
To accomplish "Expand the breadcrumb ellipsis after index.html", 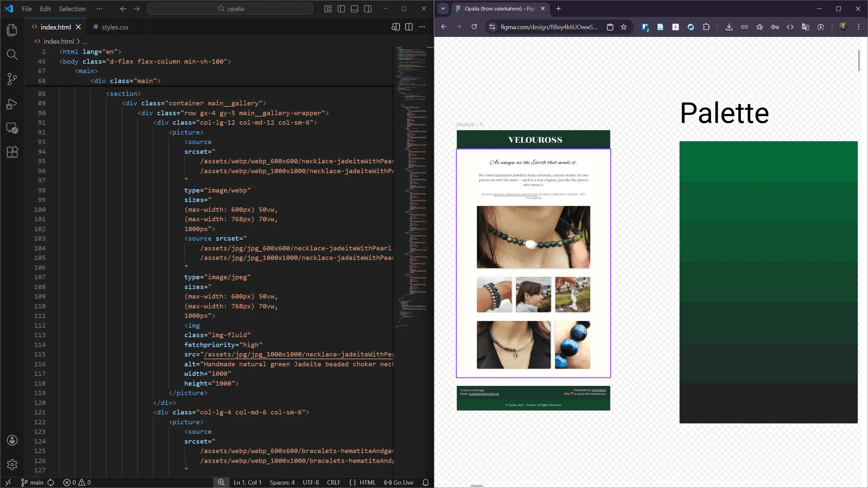I will (85, 41).
